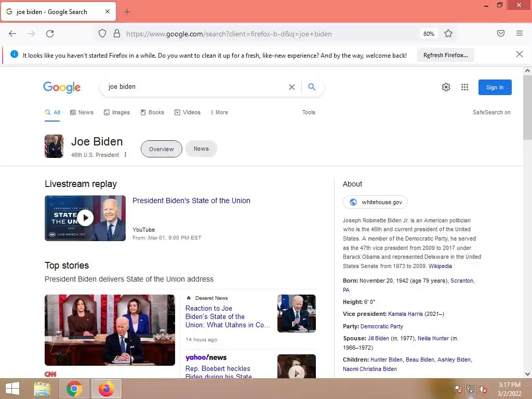Reload the page with the refresh icon
532x399 pixels.
pos(50,34)
